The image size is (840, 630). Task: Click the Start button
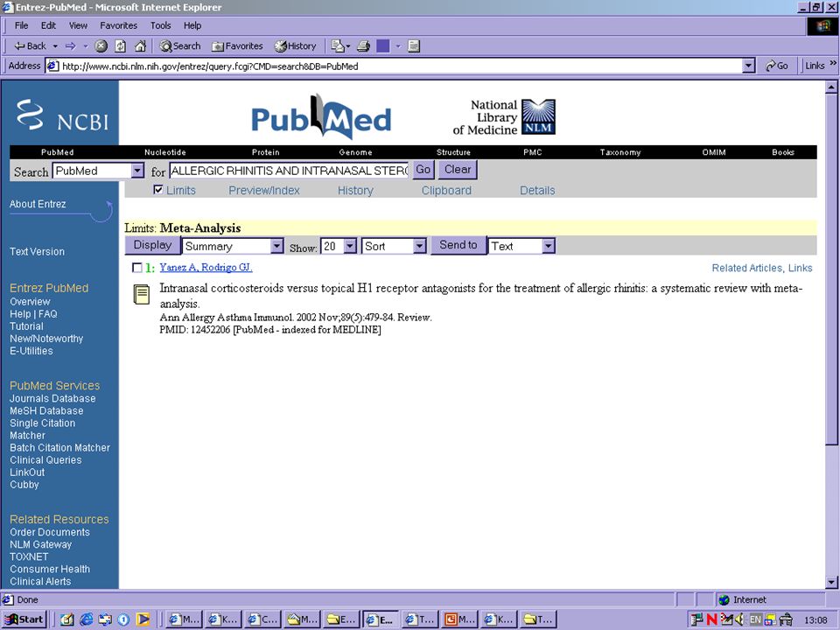point(24,619)
